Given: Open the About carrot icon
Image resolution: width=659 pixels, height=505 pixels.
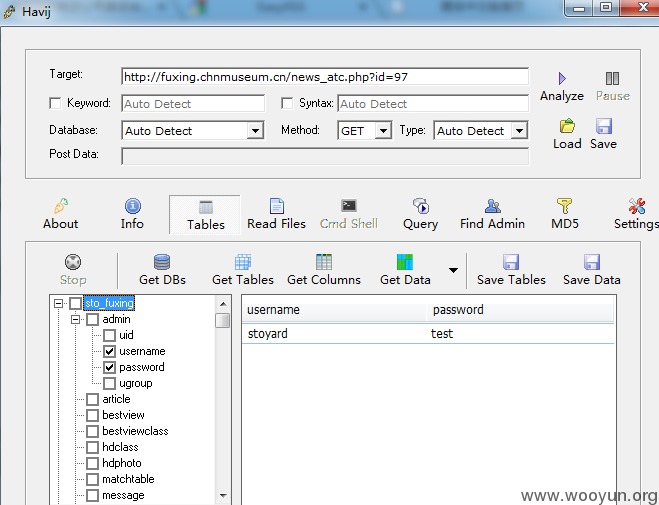Looking at the screenshot, I should click(61, 206).
